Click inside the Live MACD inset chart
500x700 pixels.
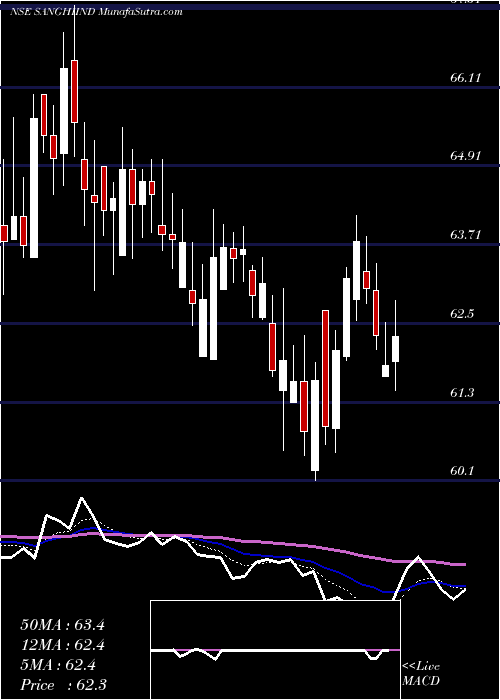click(275, 650)
